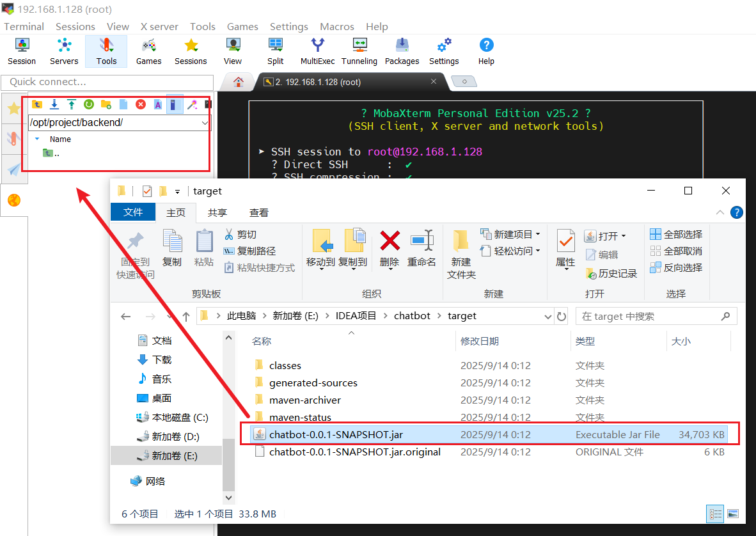Go to parent directory in SFTP toolbar
Image resolution: width=756 pixels, height=536 pixels.
pos(37,104)
